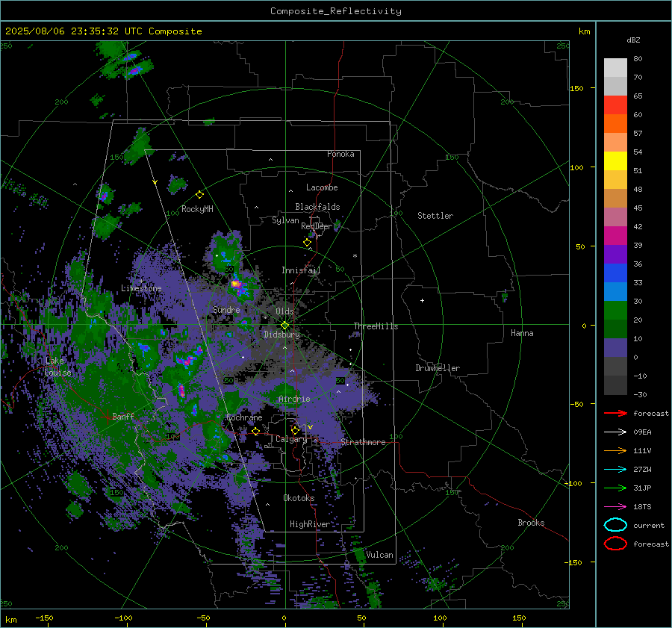Click the Airdrie label on the map

(294, 399)
